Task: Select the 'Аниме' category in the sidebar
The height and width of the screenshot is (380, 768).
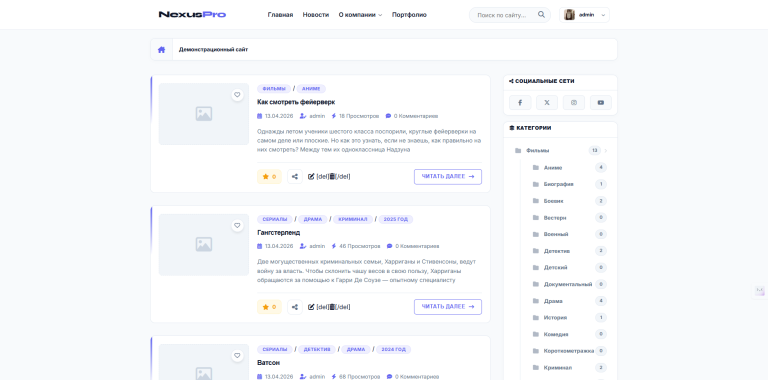Action: (553, 167)
